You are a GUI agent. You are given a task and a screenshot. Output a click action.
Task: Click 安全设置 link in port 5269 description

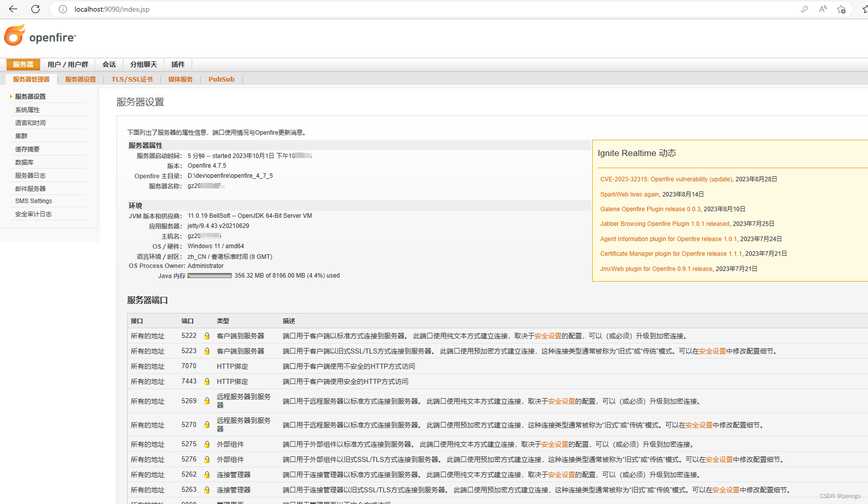pyautogui.click(x=562, y=401)
